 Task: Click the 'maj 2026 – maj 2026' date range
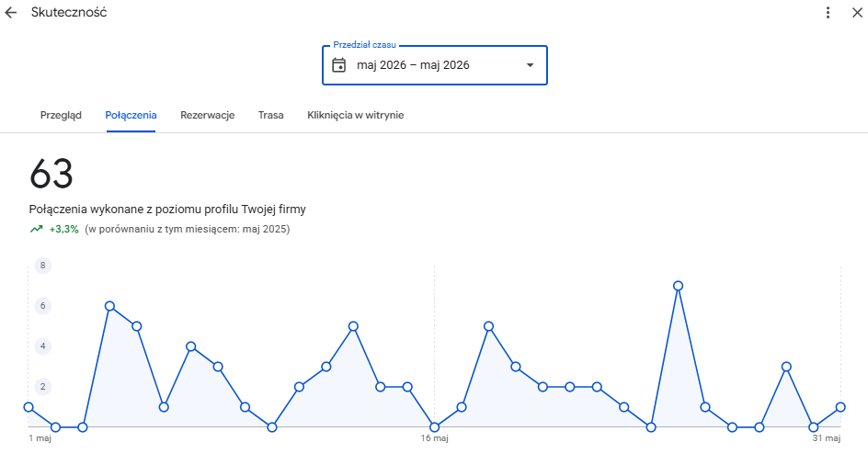(x=413, y=65)
